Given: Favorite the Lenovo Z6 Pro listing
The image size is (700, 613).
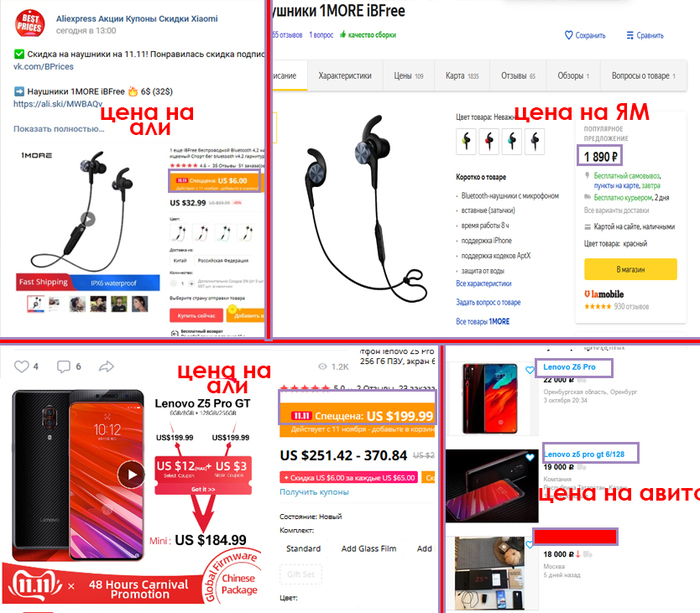Looking at the screenshot, I should 529,370.
